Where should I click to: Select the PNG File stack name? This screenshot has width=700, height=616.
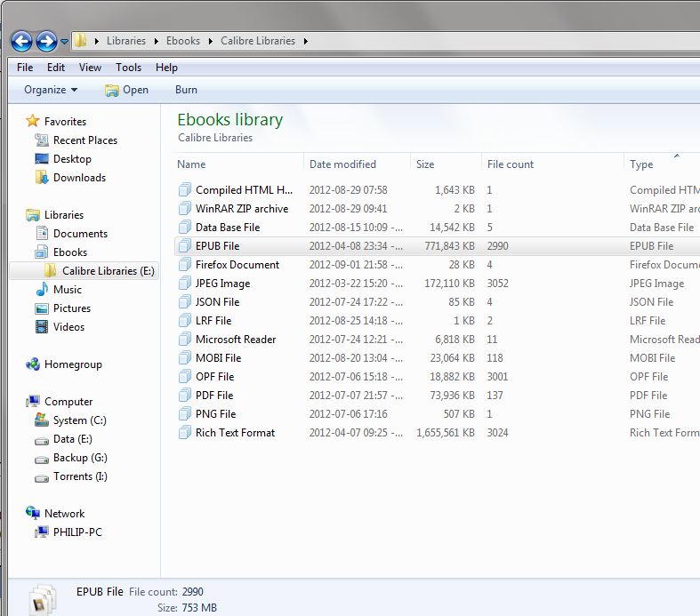click(x=215, y=414)
